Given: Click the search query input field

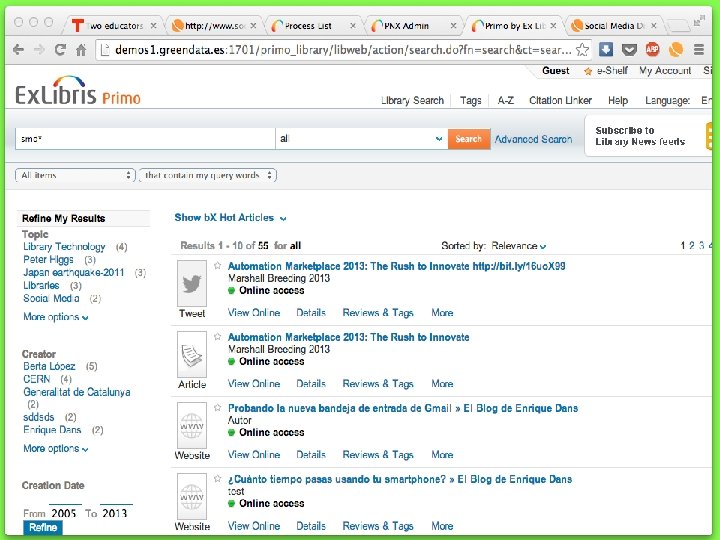Looking at the screenshot, I should point(145,138).
